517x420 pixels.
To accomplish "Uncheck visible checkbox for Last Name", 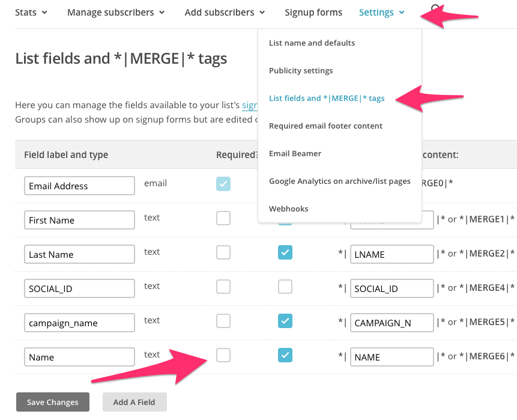I will coord(285,252).
